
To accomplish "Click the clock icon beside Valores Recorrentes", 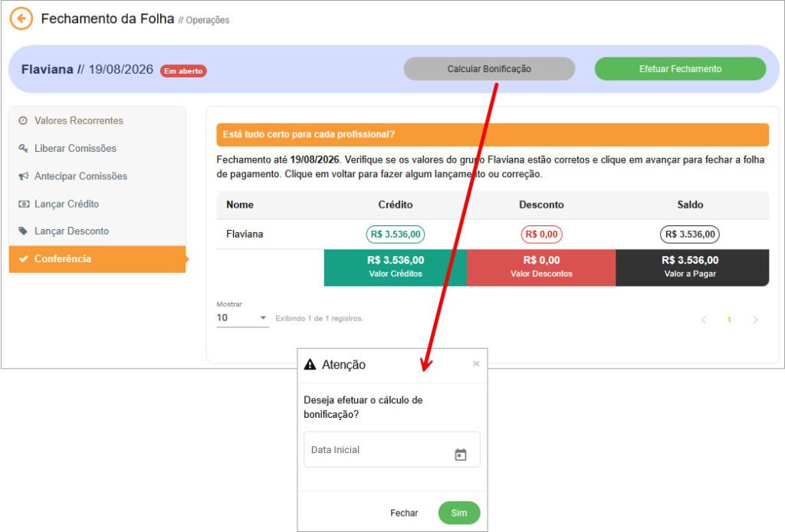I will point(23,120).
